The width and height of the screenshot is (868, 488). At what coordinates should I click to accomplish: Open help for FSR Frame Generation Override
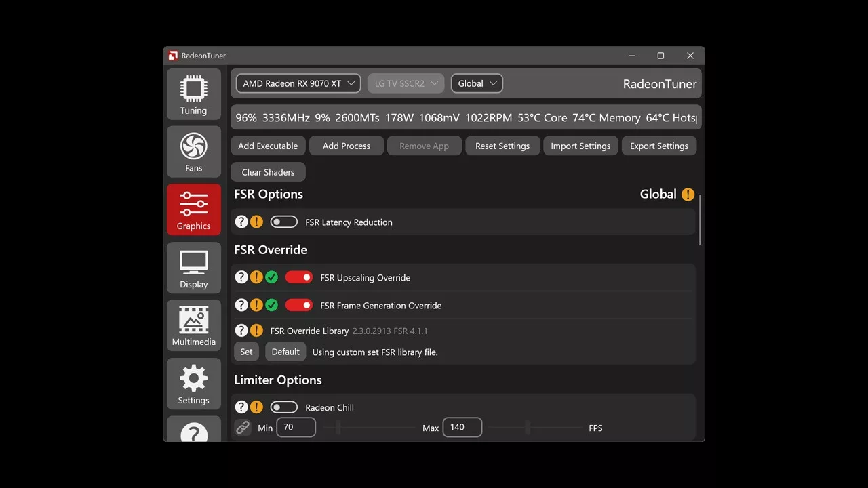coord(241,305)
